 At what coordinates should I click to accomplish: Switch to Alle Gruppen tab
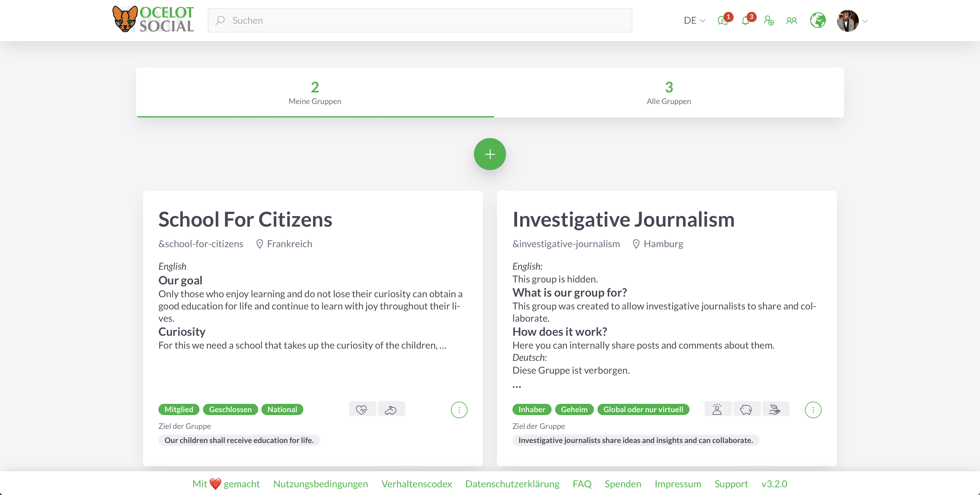click(668, 92)
